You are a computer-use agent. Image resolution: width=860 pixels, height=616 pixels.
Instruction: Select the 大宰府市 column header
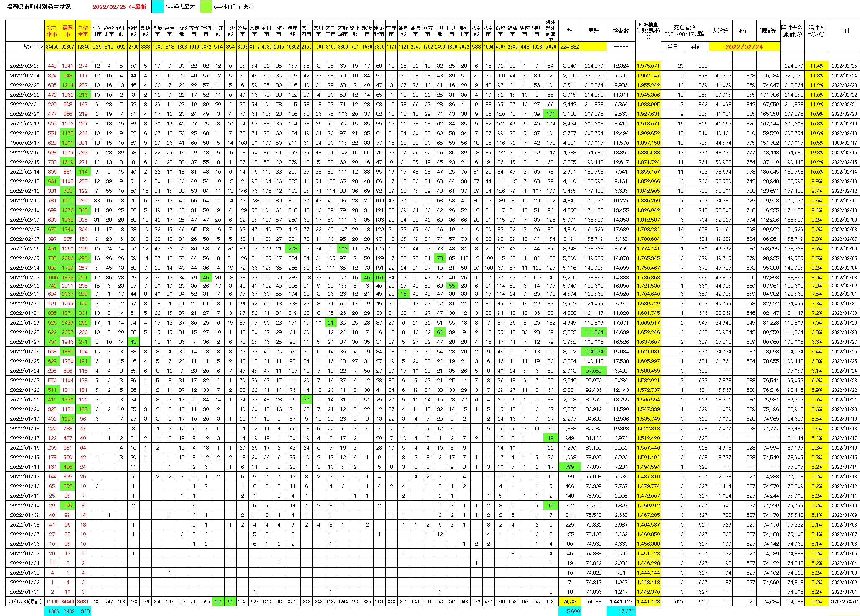click(306, 31)
